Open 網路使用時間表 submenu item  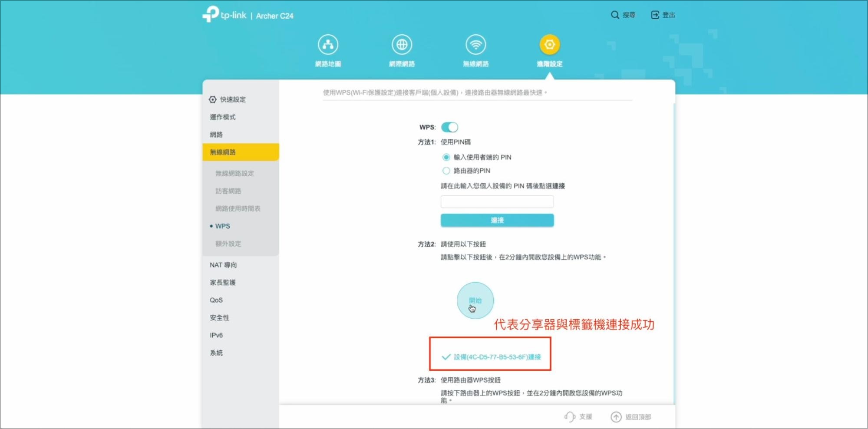[x=238, y=208]
